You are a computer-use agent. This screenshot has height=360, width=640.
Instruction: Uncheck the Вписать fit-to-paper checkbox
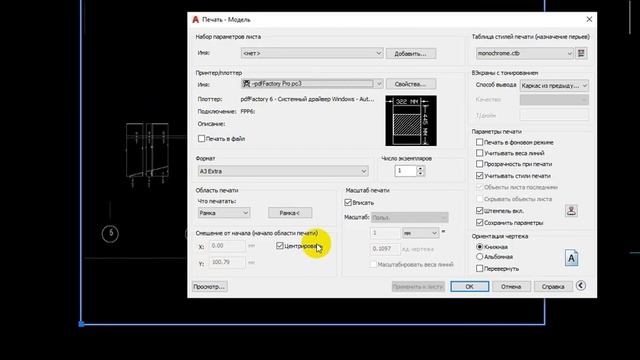click(348, 202)
